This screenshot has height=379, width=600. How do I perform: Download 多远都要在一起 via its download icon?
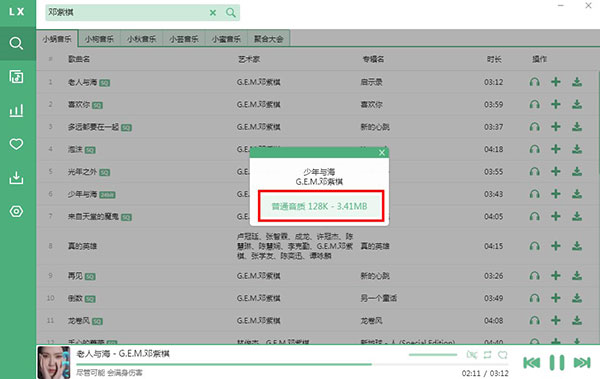[x=577, y=127]
